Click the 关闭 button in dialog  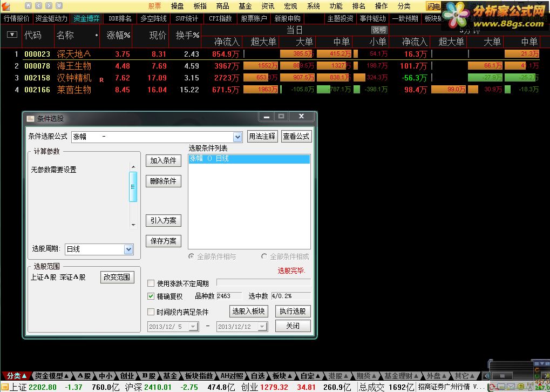(293, 326)
